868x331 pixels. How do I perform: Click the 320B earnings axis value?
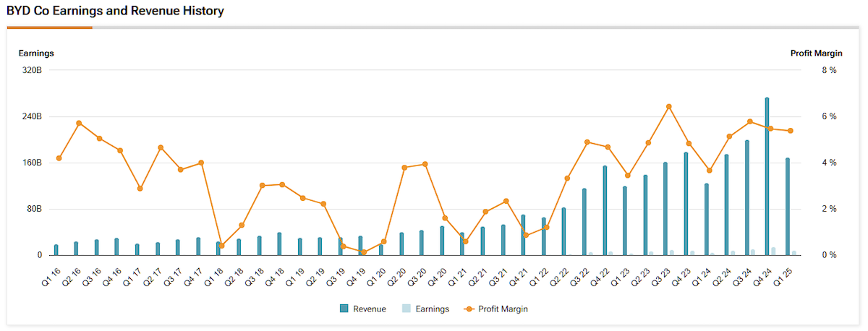pyautogui.click(x=30, y=70)
